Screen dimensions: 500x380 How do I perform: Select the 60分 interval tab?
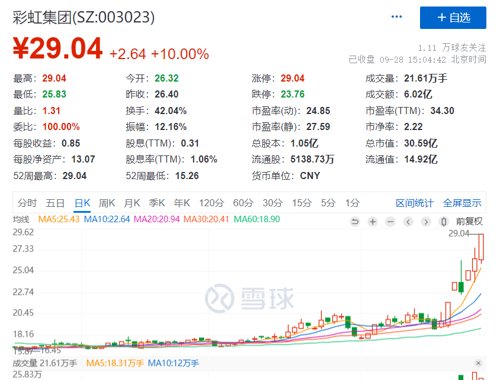click(243, 203)
